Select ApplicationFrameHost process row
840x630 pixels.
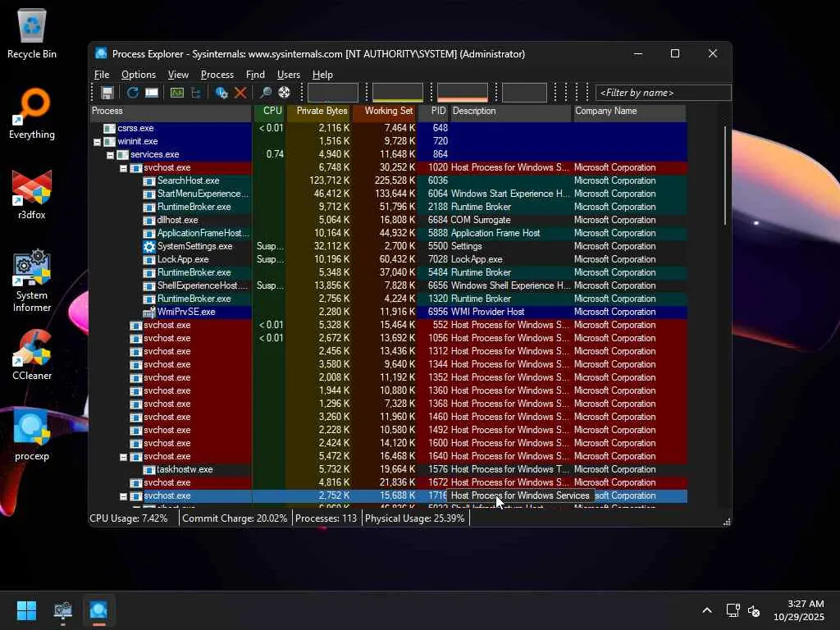(x=388, y=233)
